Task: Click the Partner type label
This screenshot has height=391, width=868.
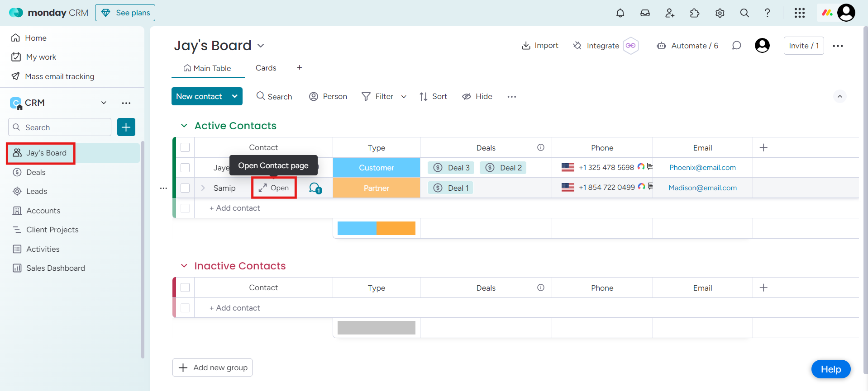Action: 377,188
